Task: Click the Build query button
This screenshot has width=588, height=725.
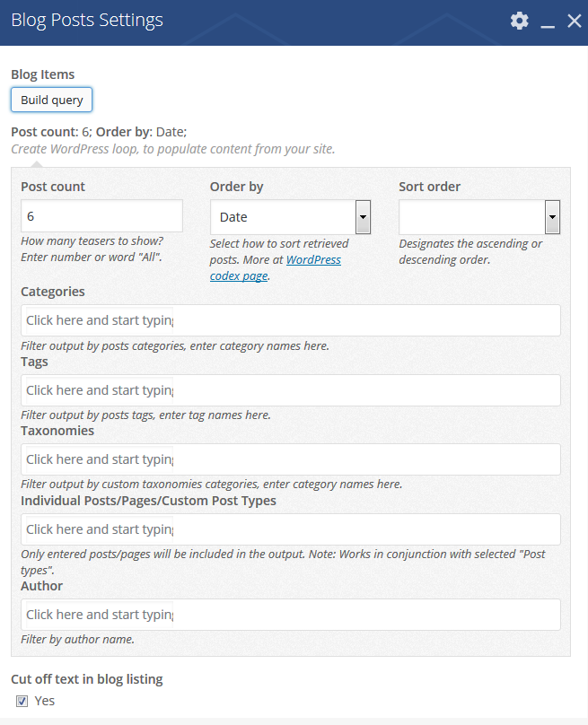Action: 52,100
